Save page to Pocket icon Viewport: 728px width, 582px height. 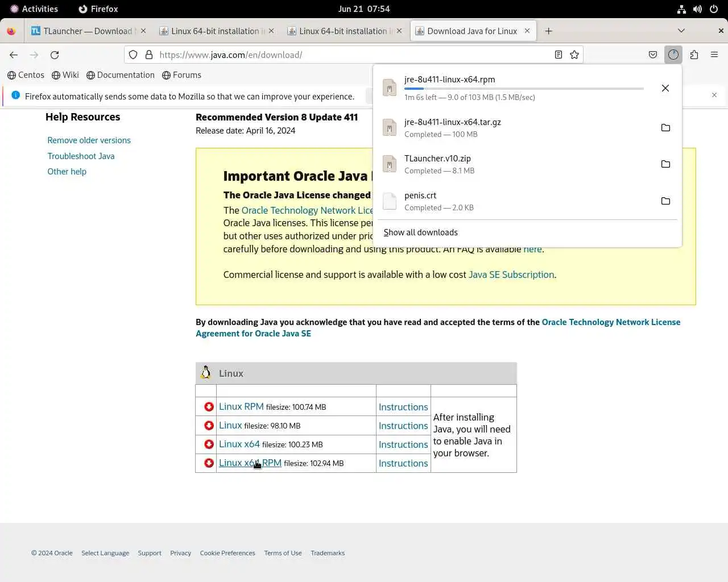[653, 55]
